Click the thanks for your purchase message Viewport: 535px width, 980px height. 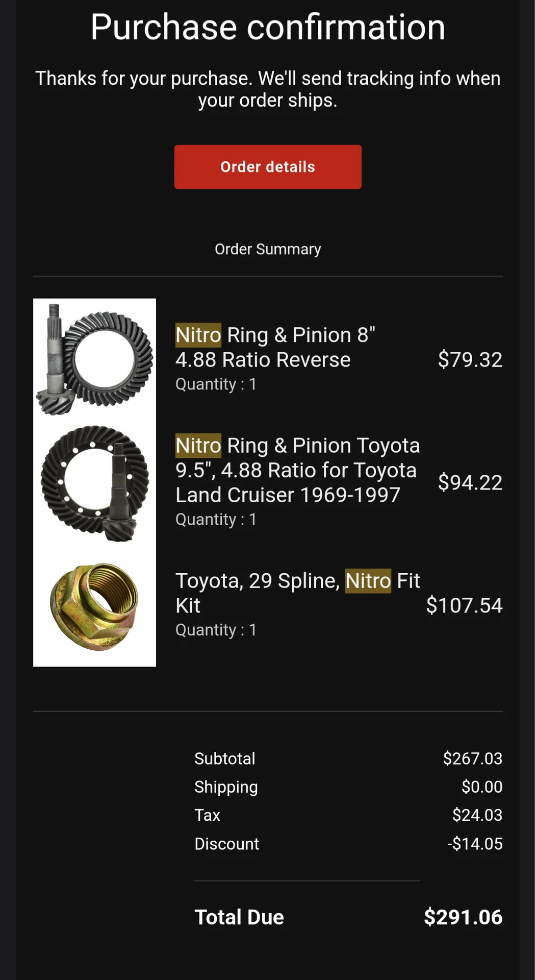[x=268, y=89]
